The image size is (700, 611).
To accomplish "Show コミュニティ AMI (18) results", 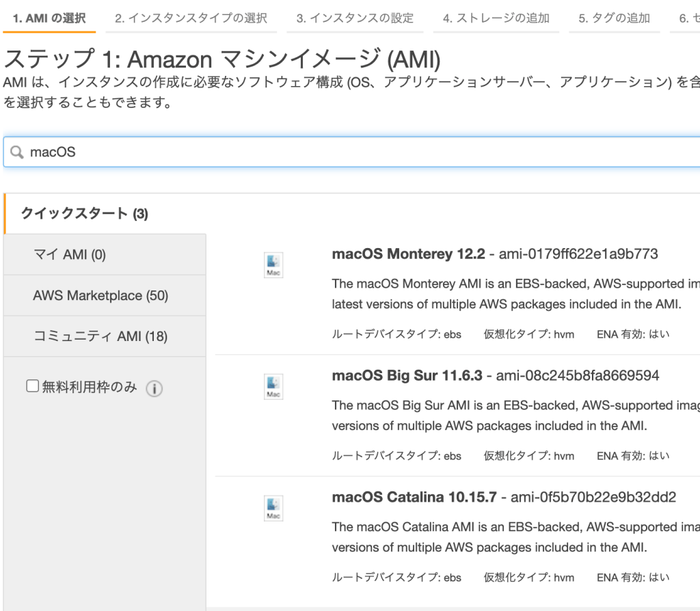I will pyautogui.click(x=105, y=336).
